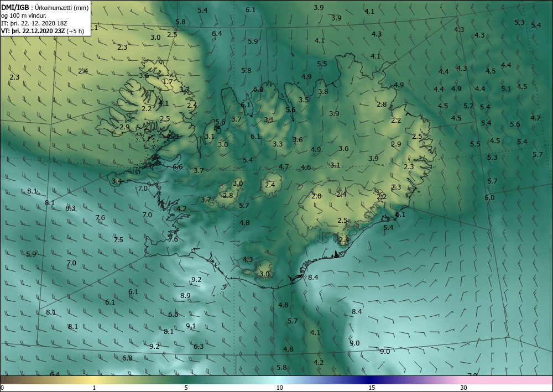Select the 8.9 value off the southwest coast
Screen dimensions: 553x392
coord(185,295)
